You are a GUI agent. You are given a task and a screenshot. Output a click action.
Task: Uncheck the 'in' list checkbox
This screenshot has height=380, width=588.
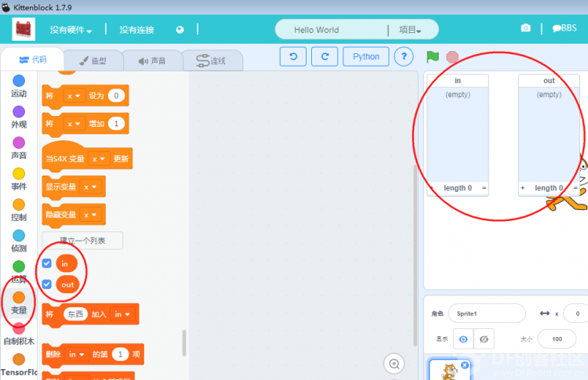point(46,263)
